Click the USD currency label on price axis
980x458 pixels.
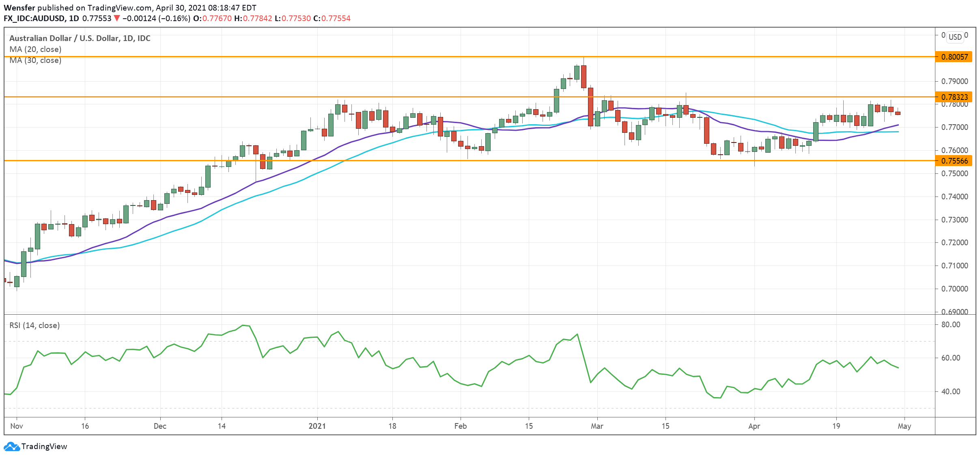point(955,37)
